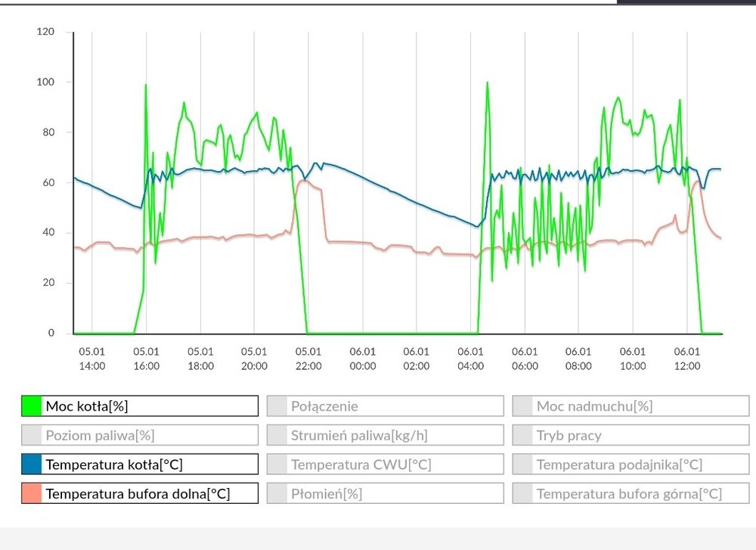Enable the Strumień paliwa[kg/h] legend item
The height and width of the screenshot is (550, 756).
pyautogui.click(x=385, y=435)
